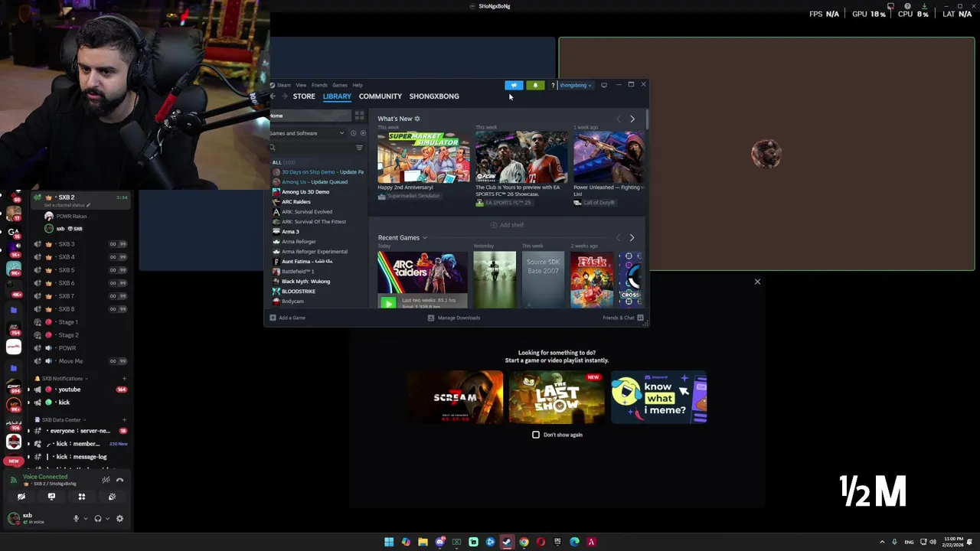Add shelf to Steam library home

coord(508,225)
